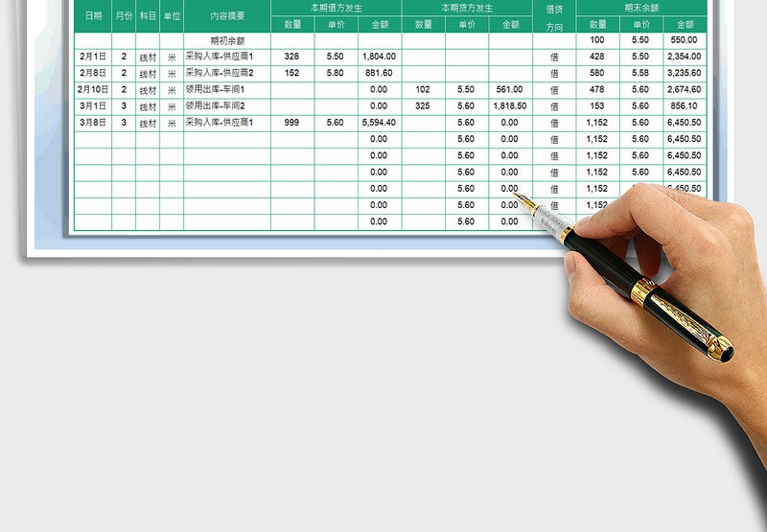Select the 期初余额 summary cell
The width and height of the screenshot is (767, 532).
(x=227, y=40)
